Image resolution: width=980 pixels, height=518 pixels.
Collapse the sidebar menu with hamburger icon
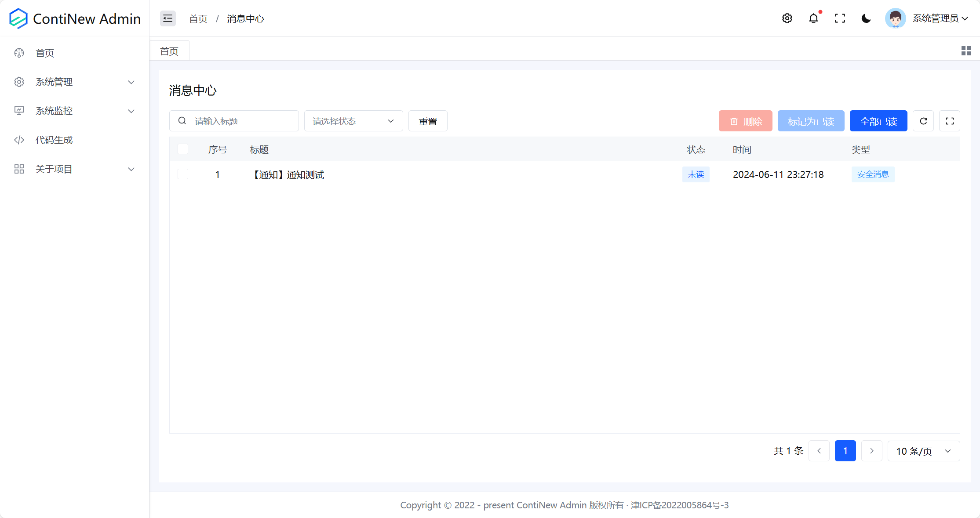[168, 18]
